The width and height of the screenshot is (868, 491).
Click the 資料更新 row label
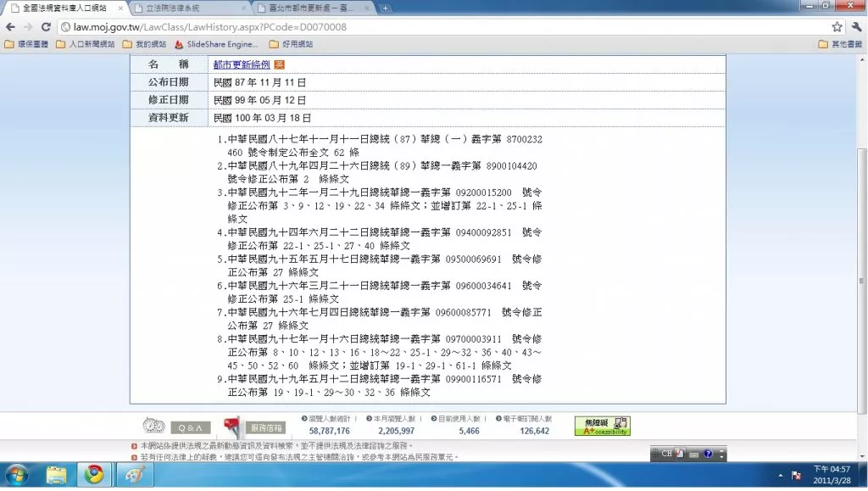169,118
